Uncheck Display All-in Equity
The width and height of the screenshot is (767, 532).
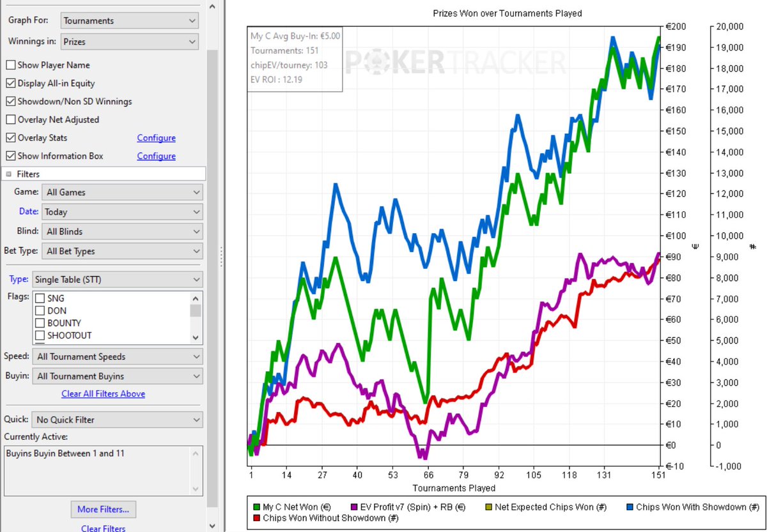10,83
